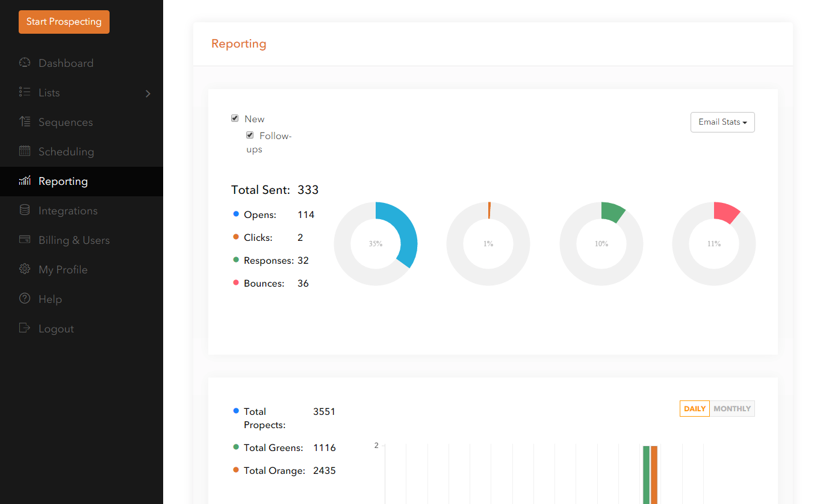
Task: Toggle the New emails filter off
Action: click(x=235, y=118)
